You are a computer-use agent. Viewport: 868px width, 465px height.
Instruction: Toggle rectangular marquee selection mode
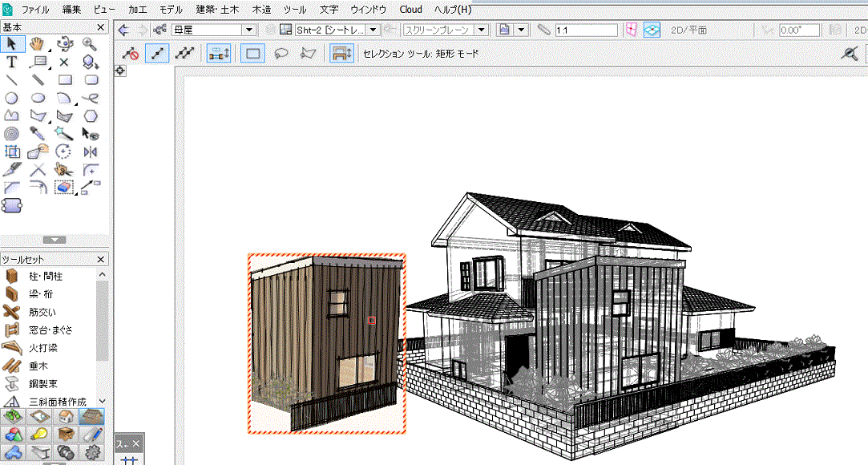[x=252, y=54]
